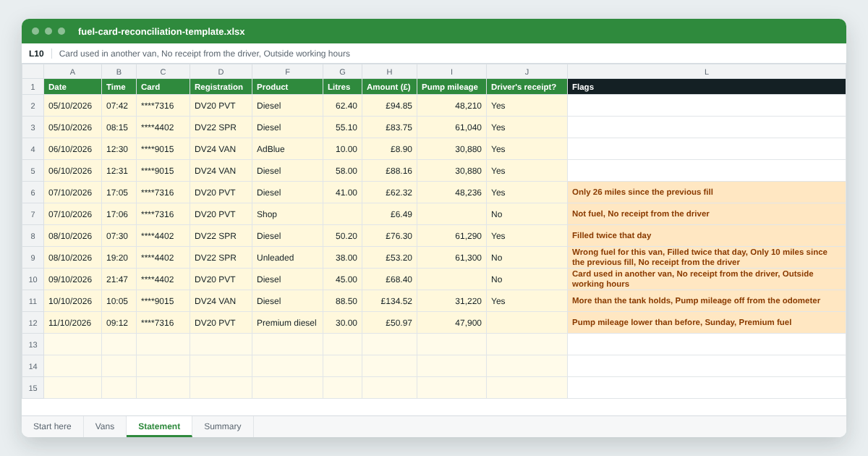The width and height of the screenshot is (868, 456).
Task: Select the Unleaded product cell
Action: pyautogui.click(x=287, y=258)
